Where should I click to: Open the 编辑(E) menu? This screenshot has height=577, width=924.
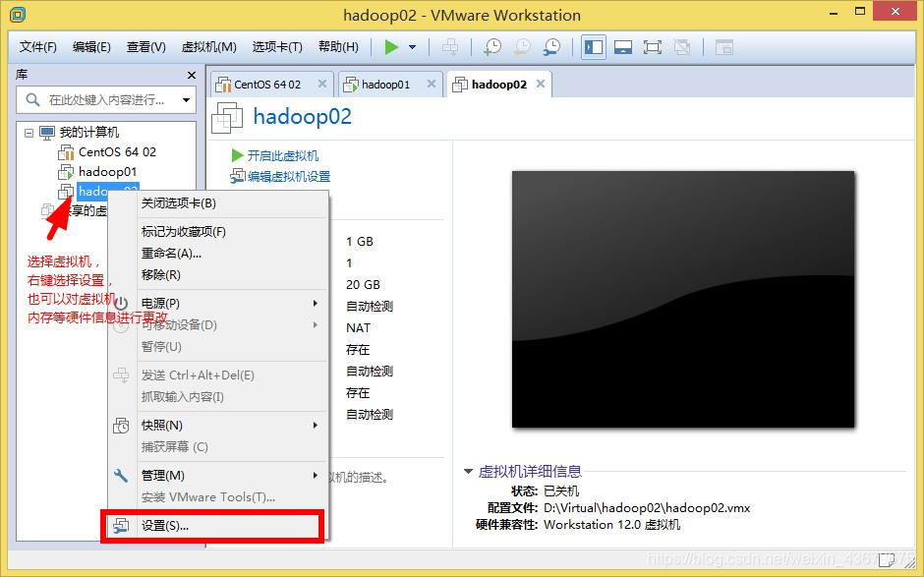(91, 46)
